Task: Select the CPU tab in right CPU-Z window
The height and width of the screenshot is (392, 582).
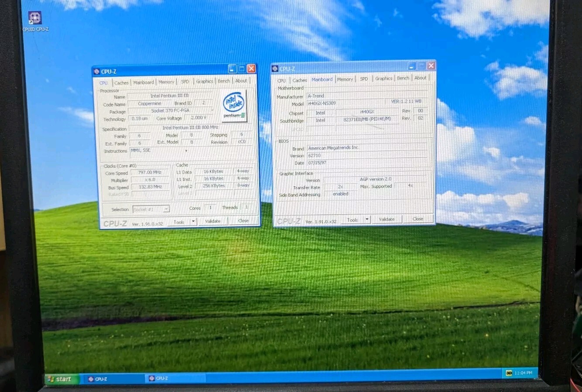Action: point(282,80)
